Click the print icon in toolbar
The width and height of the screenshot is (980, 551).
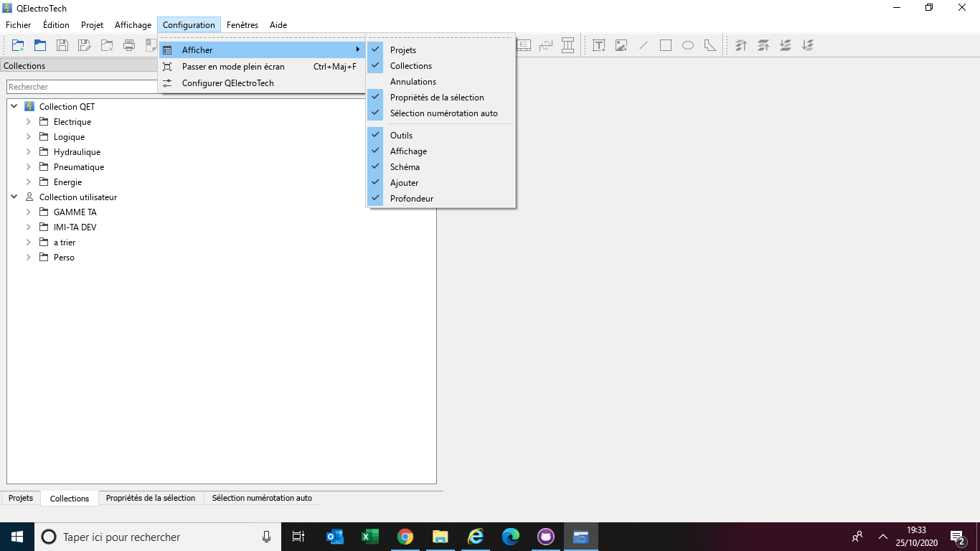click(129, 45)
